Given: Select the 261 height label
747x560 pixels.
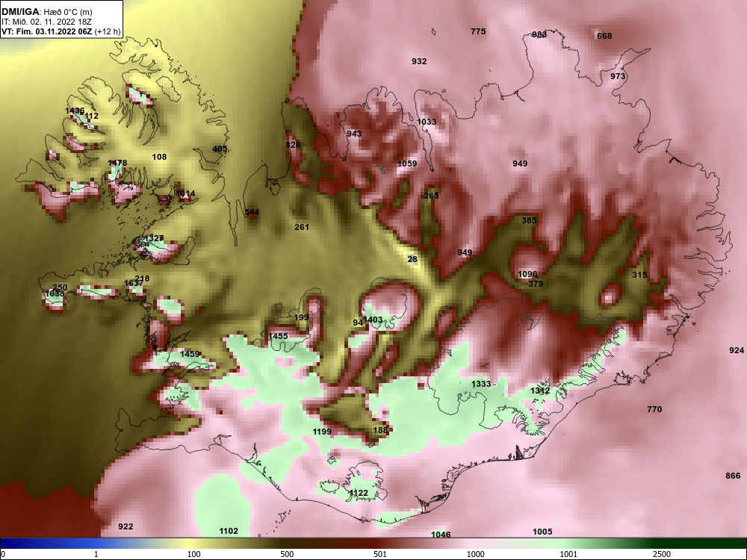Looking at the screenshot, I should click(302, 227).
